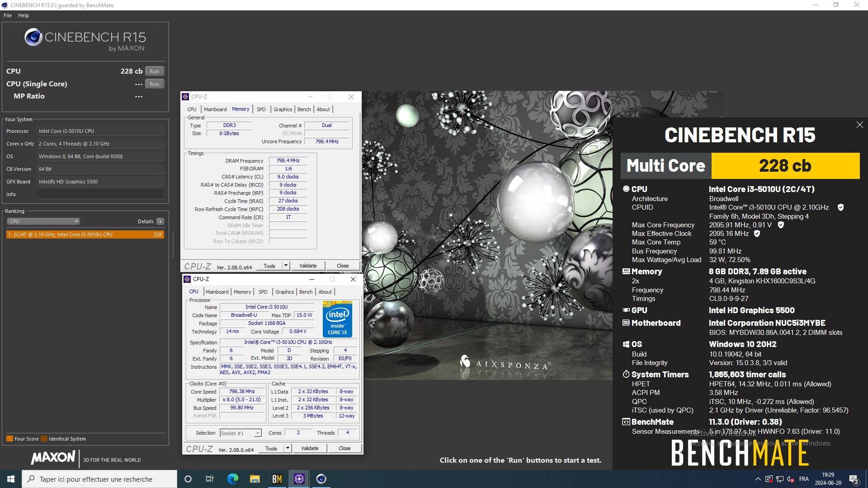Screen dimensions: 868x488
Task: Open the Ranking CPU dropdown
Action: coord(43,221)
